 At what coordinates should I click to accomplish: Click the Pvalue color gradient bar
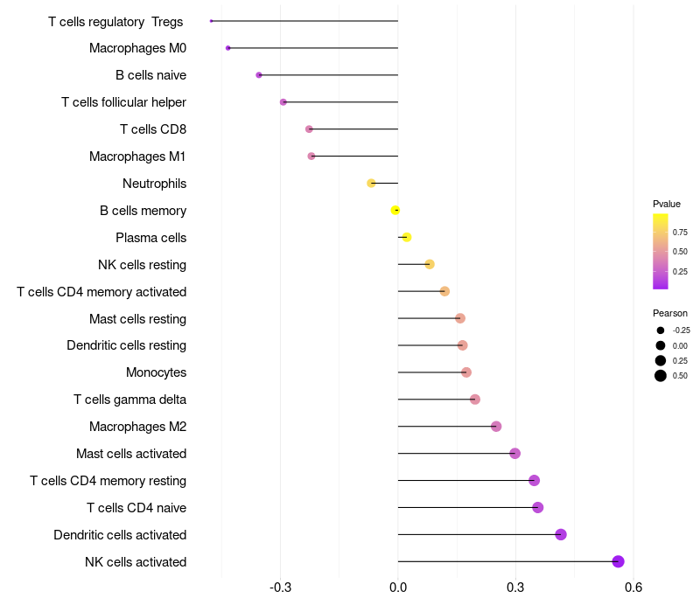(x=661, y=252)
